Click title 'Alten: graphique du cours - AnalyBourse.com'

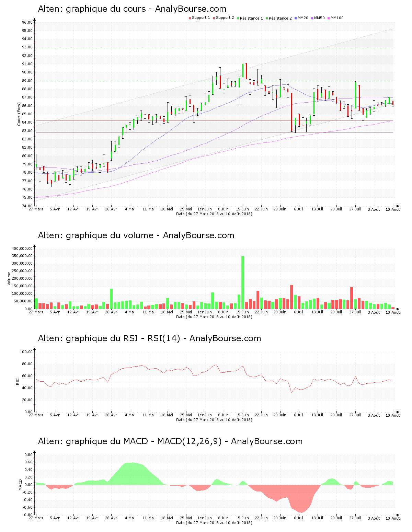pyautogui.click(x=132, y=9)
